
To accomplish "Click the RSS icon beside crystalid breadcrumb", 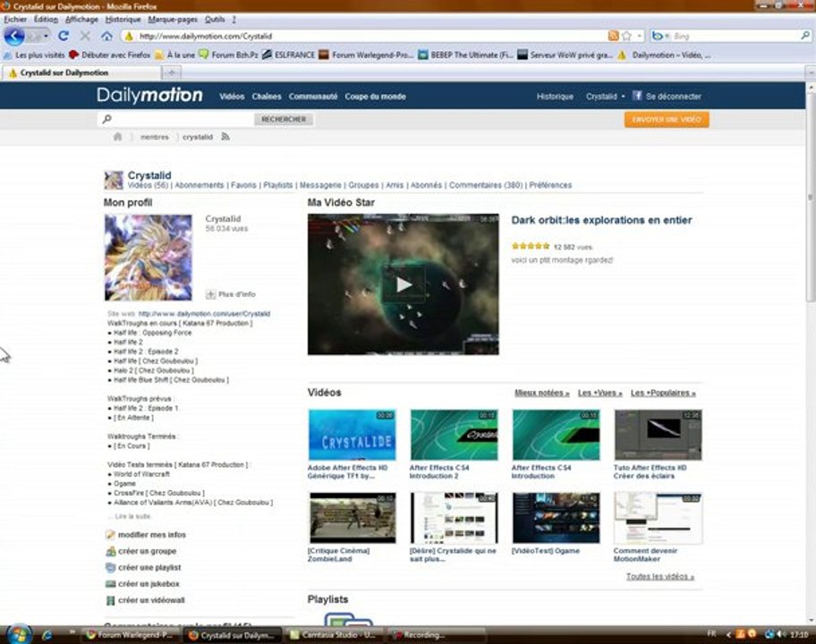I will (x=225, y=137).
